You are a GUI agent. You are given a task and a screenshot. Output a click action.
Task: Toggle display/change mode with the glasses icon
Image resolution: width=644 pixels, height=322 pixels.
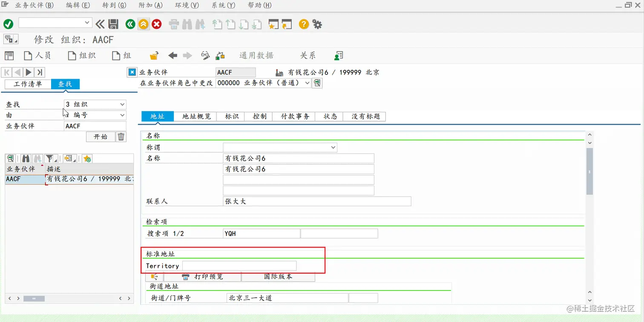coord(205,55)
